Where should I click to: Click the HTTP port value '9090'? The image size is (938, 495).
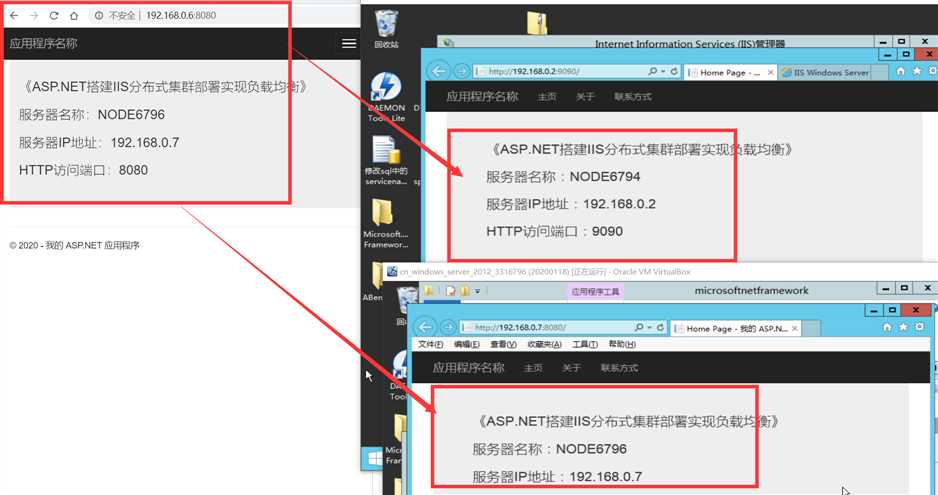[607, 232]
